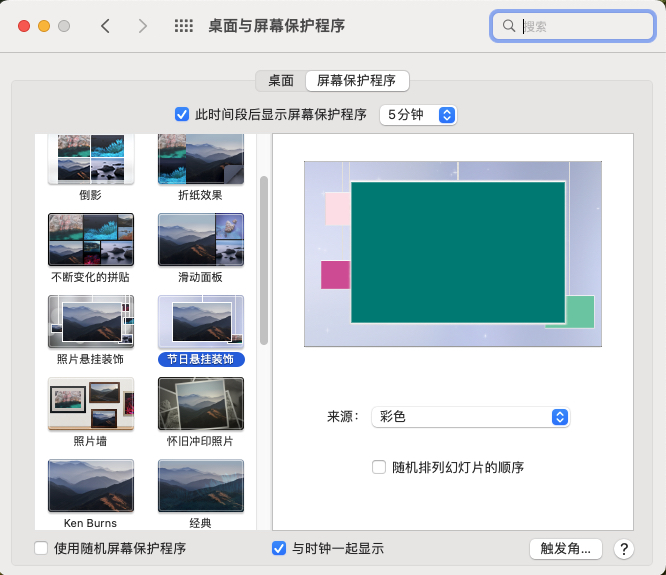Choose the 折纸效果 screensaver icon
Screen dimensions: 666x575
(200, 160)
